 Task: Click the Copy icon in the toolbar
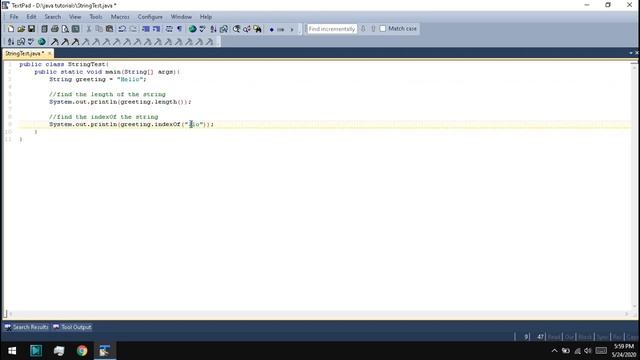(99, 29)
